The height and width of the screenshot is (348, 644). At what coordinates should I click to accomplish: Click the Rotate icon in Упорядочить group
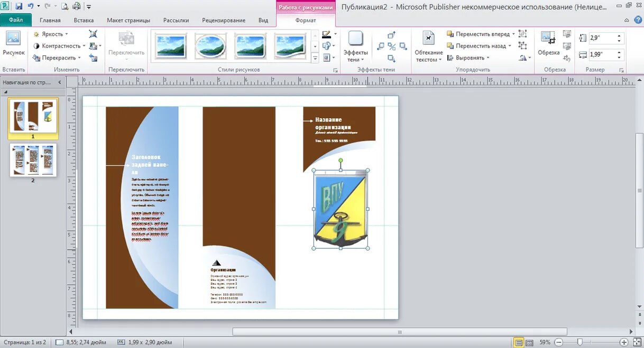pos(523,58)
